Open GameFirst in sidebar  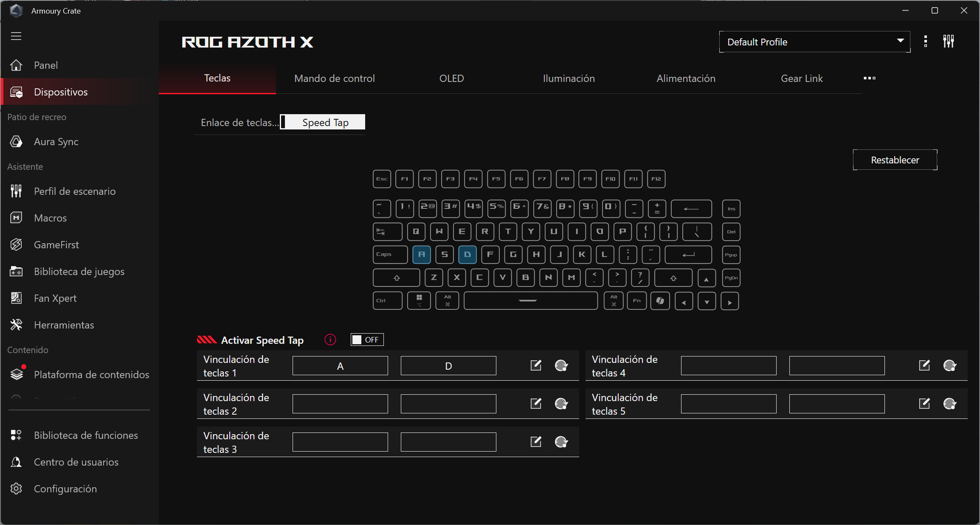(x=79, y=244)
